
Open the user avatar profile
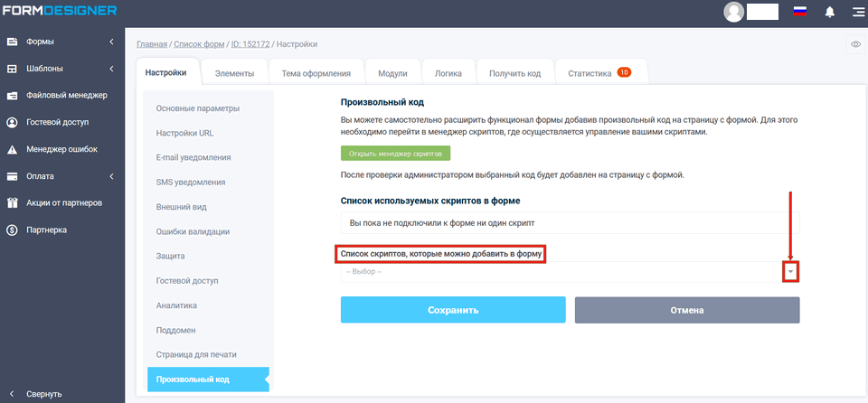[x=734, y=12]
